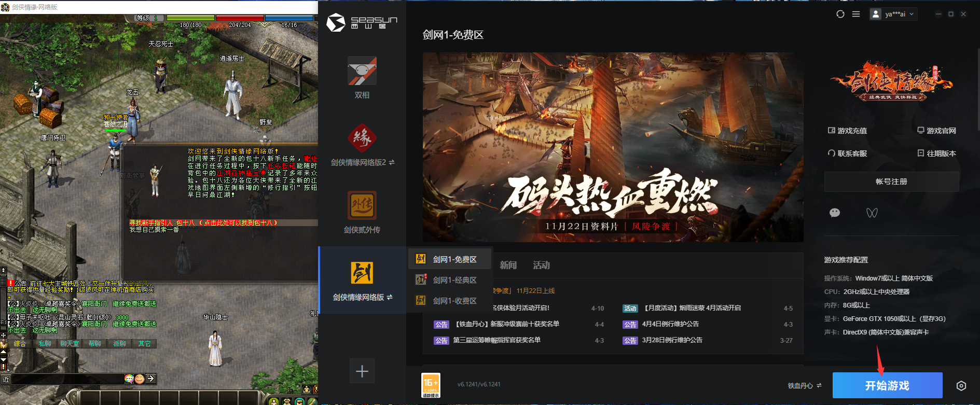Switch the version arrows beside 剑侠情缘网络版
Image resolution: width=980 pixels, height=405 pixels.
(x=390, y=297)
